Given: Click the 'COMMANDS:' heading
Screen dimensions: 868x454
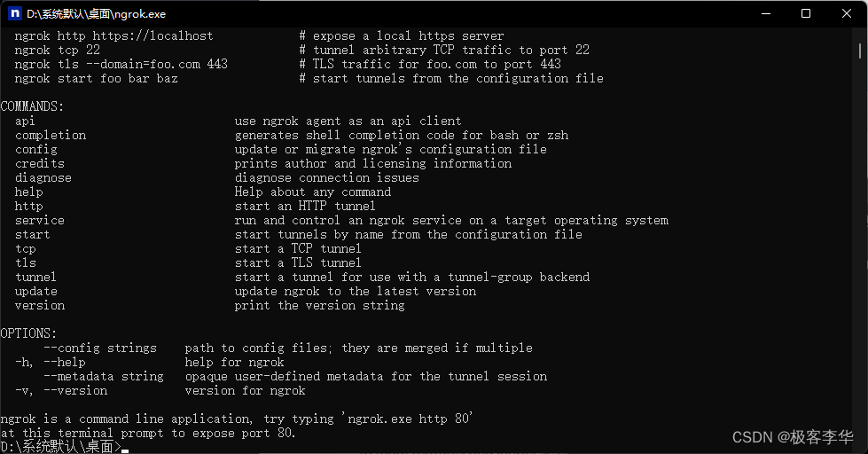Looking at the screenshot, I should (32, 106).
